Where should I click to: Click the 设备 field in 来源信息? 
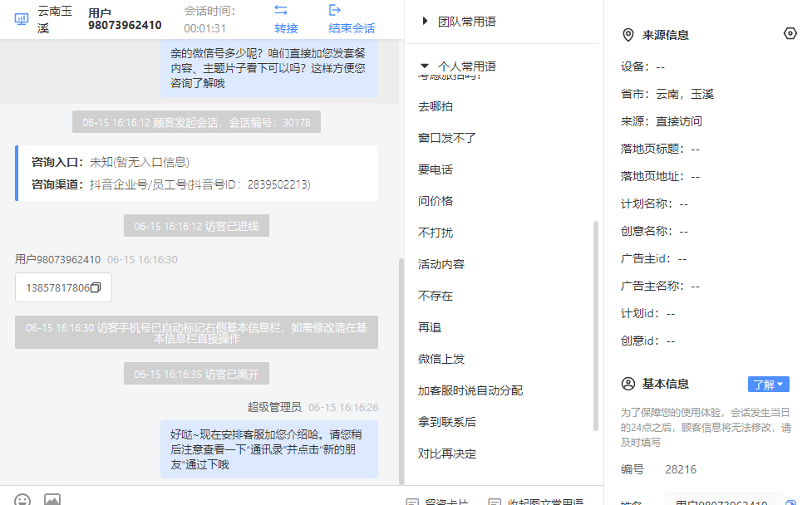642,66
